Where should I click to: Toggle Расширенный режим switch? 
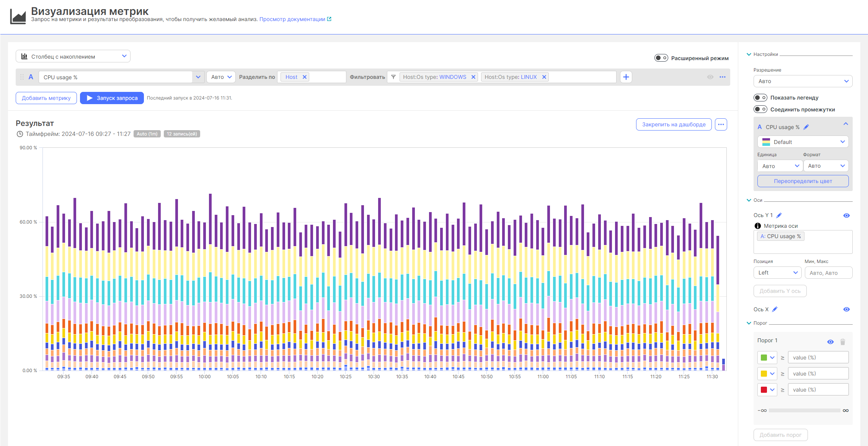[661, 58]
